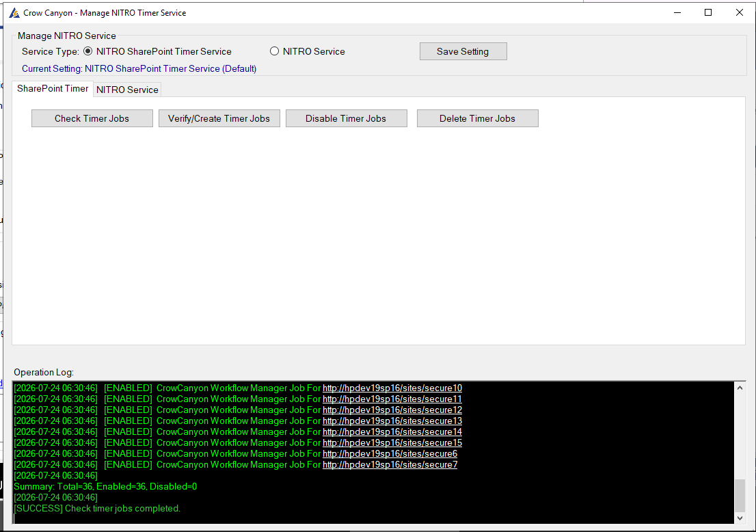
Task: Click the Current Setting status text
Action: tap(139, 69)
